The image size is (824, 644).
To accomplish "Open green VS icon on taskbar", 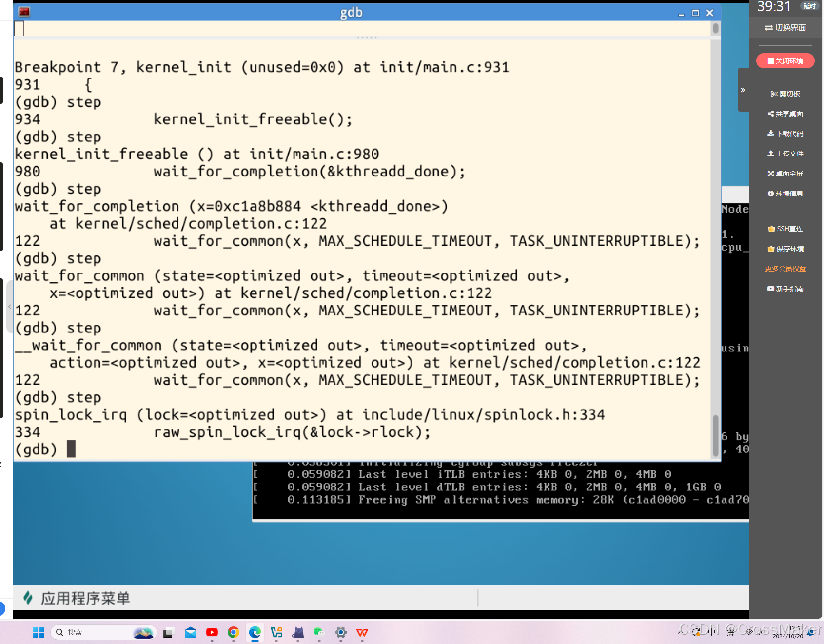I will coord(276,632).
